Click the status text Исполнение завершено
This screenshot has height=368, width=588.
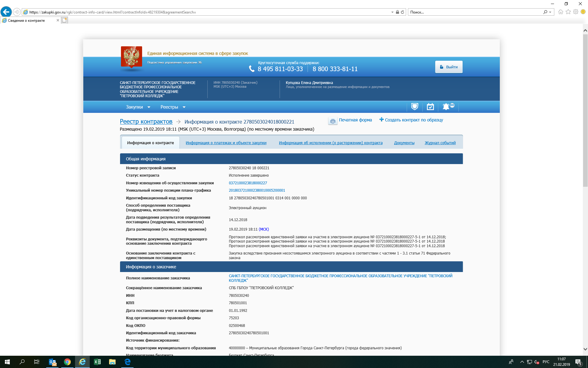pyautogui.click(x=249, y=175)
